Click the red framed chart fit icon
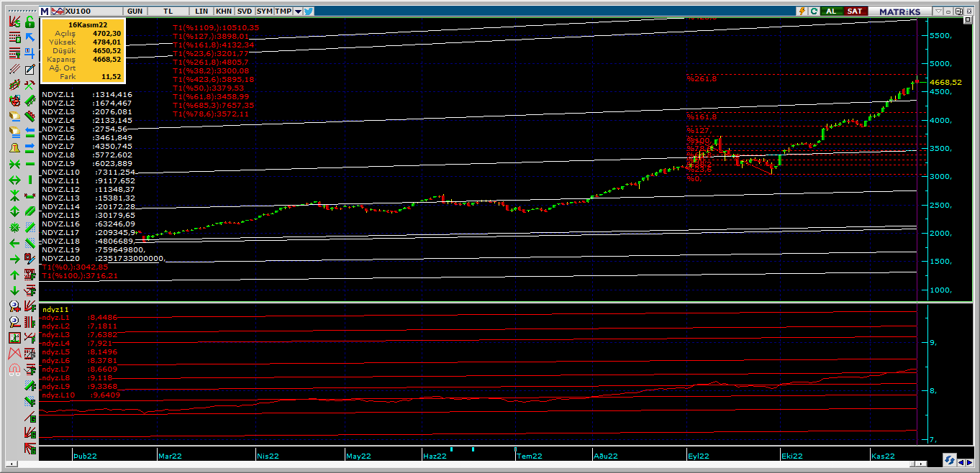980x473 pixels. coord(14,337)
